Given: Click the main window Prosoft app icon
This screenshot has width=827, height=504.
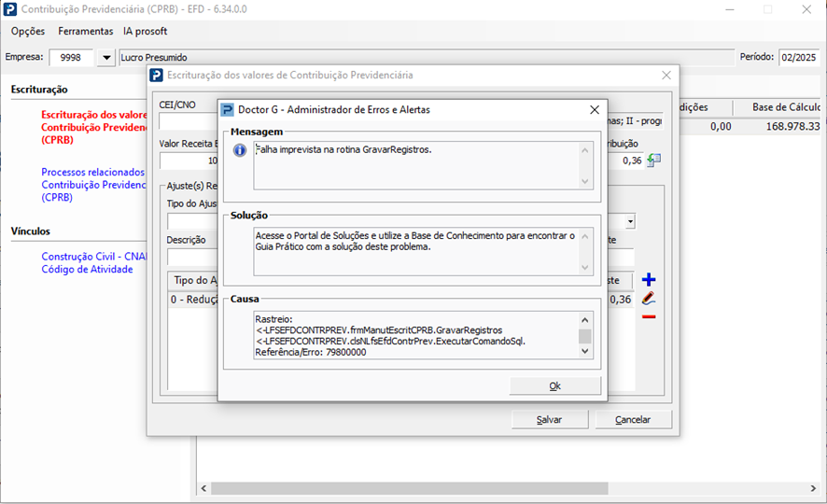Looking at the screenshot, I should click(10, 9).
